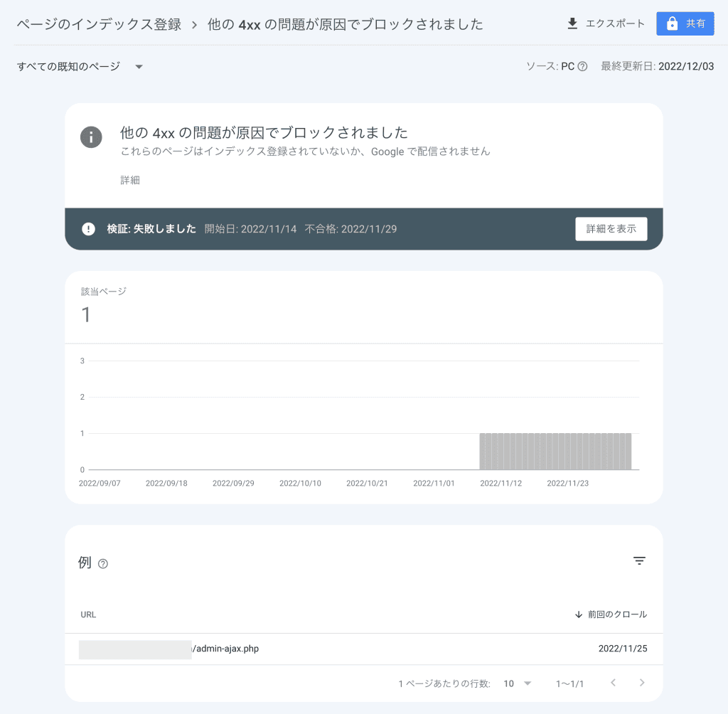Click help icon next to ソース: PC
This screenshot has width=728, height=714.
point(582,66)
